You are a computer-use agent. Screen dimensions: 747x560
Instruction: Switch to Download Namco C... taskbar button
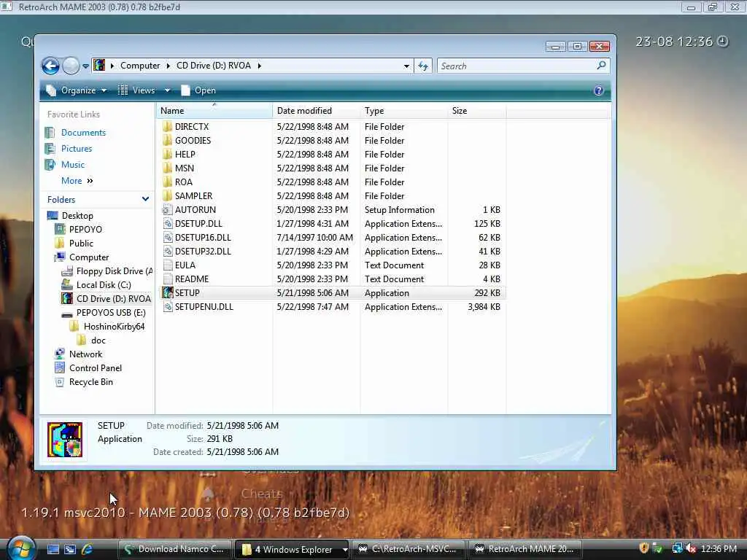click(174, 549)
